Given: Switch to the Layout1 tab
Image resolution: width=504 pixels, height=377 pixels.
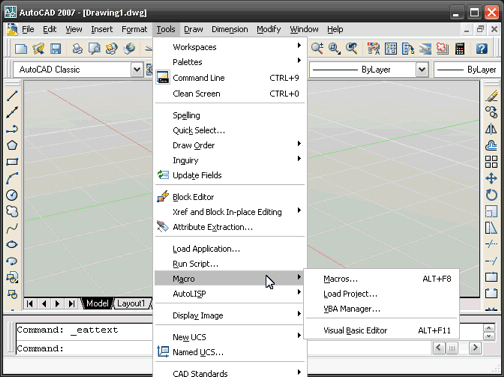Looking at the screenshot, I should pos(131,303).
